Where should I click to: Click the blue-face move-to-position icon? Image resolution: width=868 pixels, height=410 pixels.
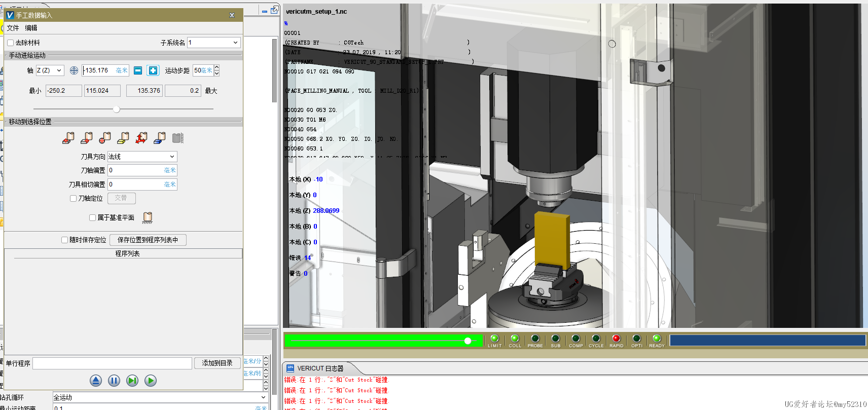[x=160, y=138]
